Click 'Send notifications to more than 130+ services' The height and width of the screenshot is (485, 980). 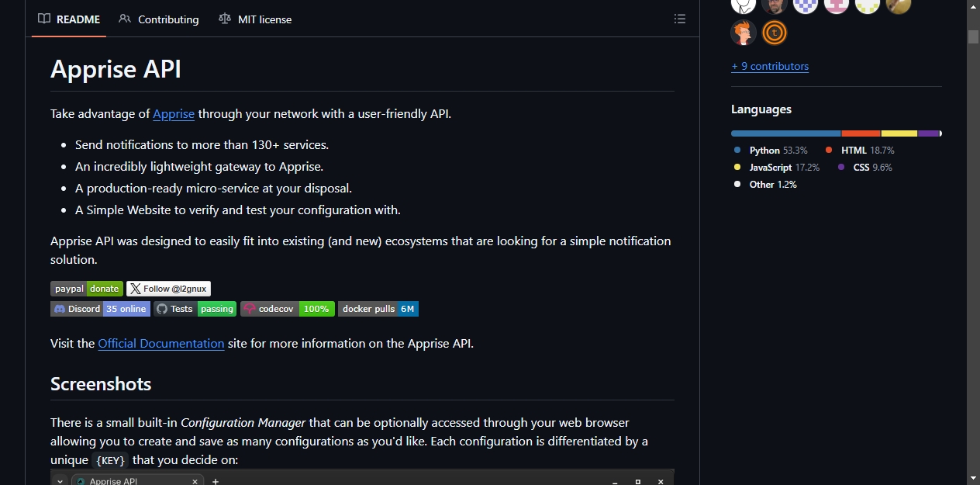pos(202,144)
